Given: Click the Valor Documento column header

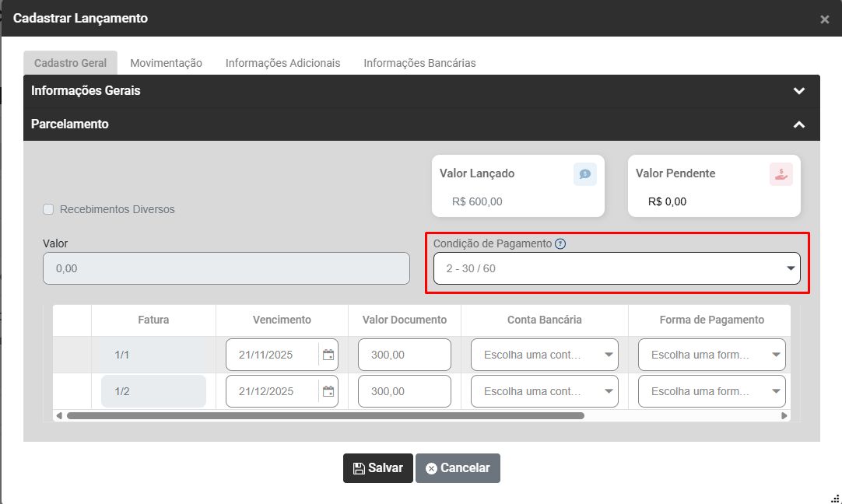Looking at the screenshot, I should (x=405, y=320).
